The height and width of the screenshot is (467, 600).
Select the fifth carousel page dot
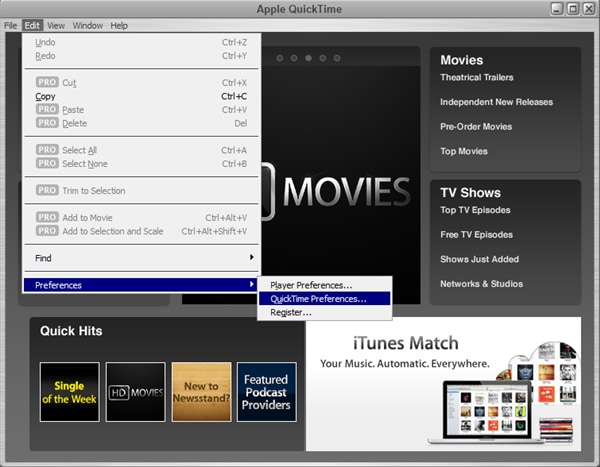[337, 58]
